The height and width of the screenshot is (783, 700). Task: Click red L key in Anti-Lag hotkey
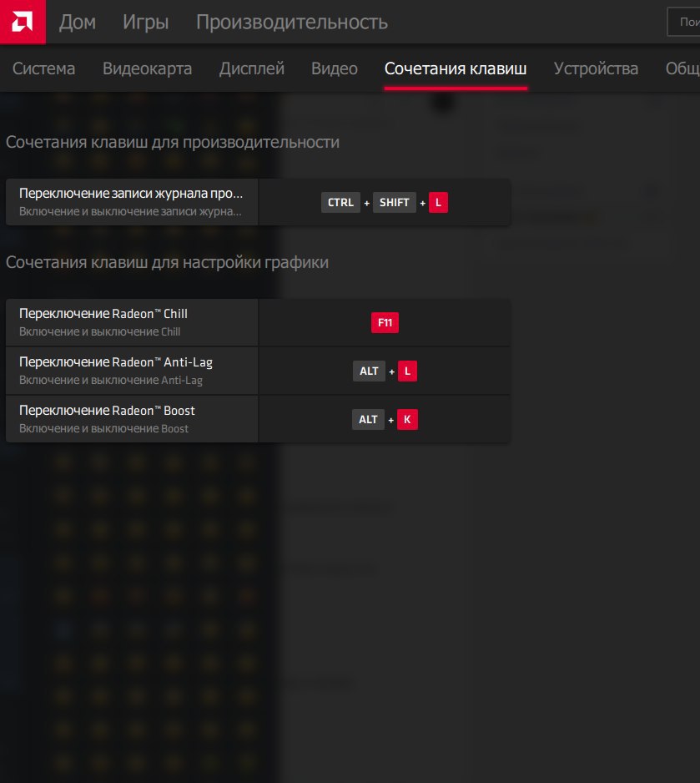pos(408,371)
